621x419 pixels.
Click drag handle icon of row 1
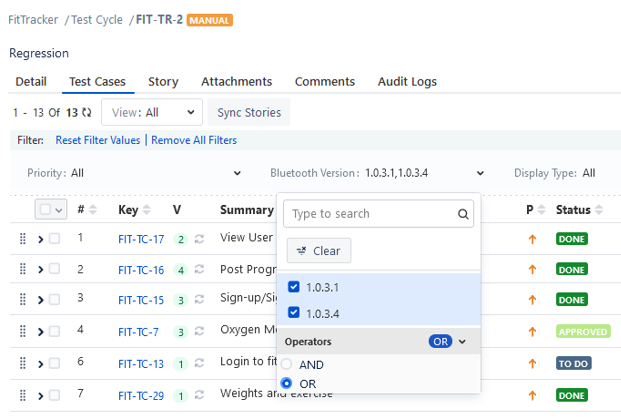pyautogui.click(x=22, y=238)
